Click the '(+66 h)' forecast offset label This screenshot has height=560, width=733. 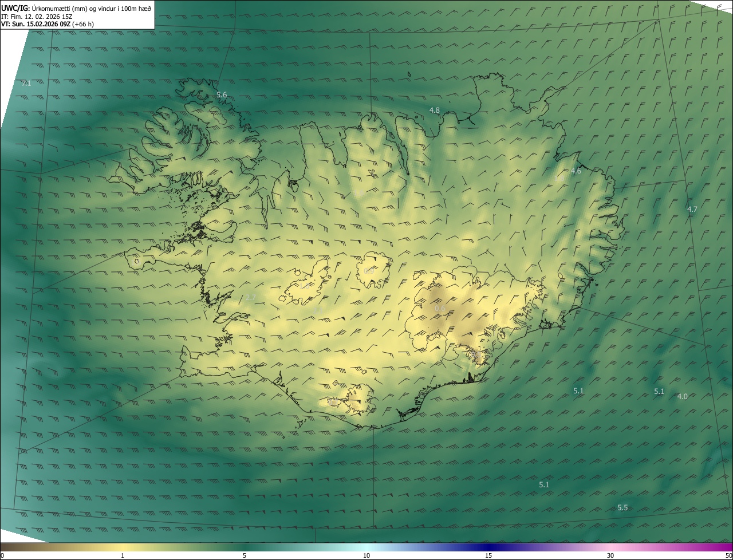pos(83,24)
